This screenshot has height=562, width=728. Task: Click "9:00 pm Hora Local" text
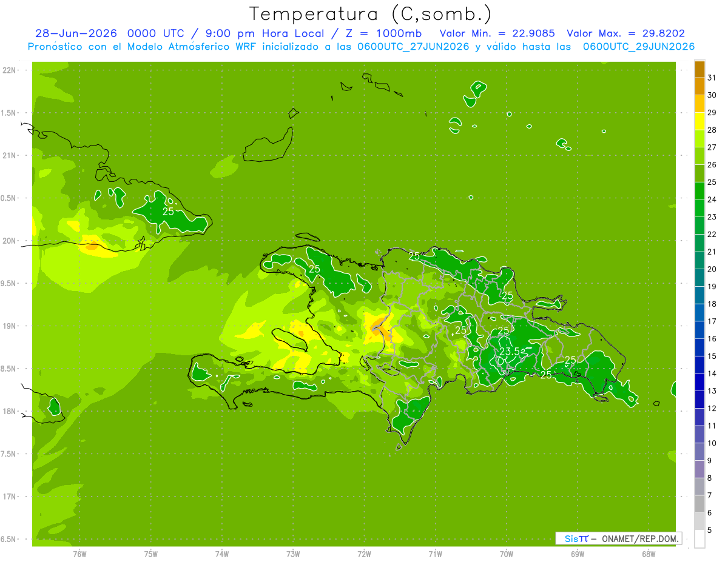(266, 33)
